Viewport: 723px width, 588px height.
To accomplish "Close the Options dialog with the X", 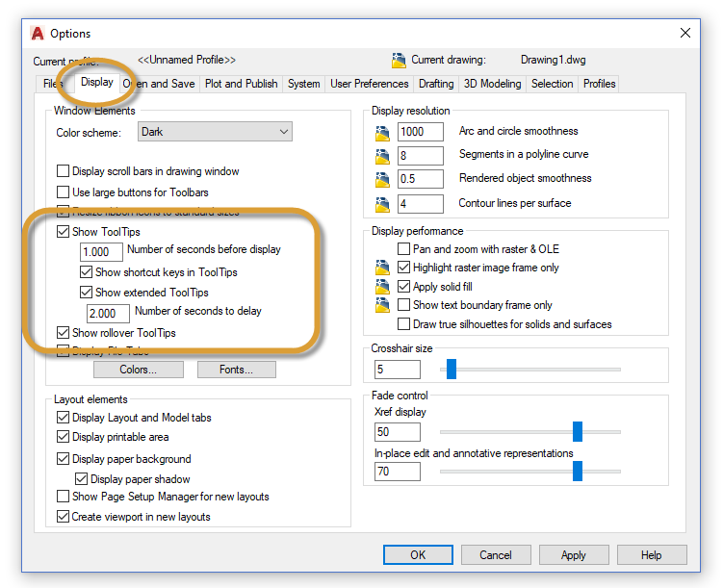I will click(685, 33).
